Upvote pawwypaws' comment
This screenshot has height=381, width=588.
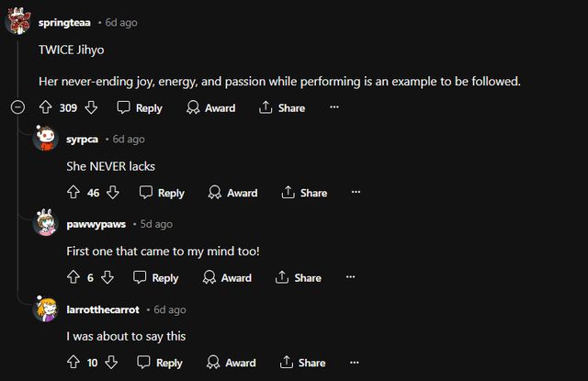73,277
